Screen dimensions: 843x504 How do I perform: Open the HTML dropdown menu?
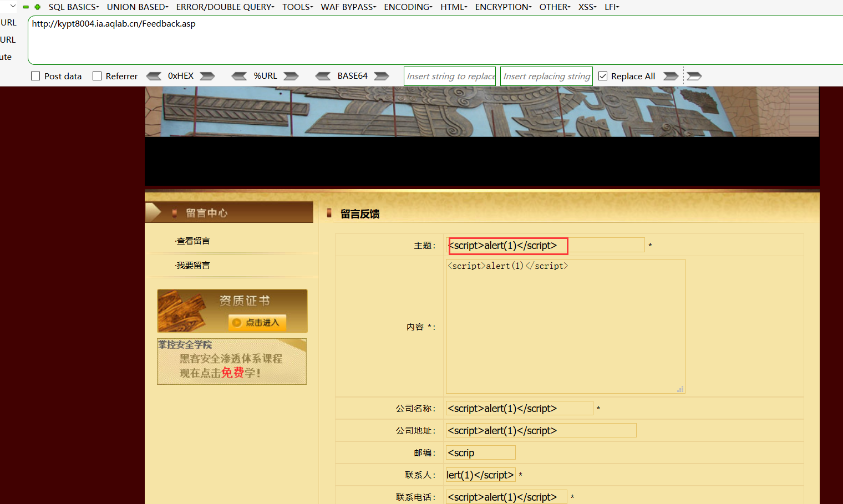click(x=454, y=7)
